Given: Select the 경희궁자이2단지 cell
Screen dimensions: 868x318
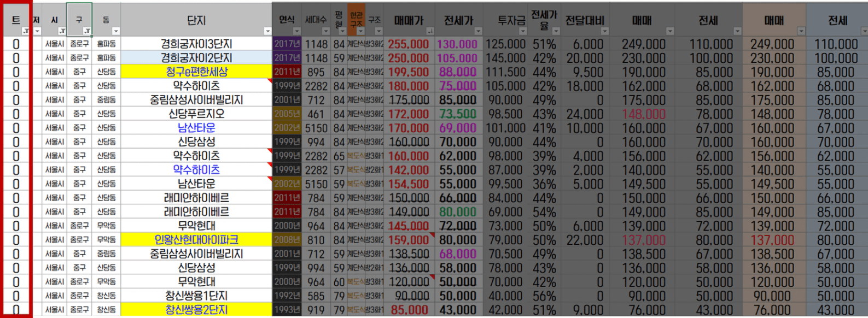Looking at the screenshot, I should [x=196, y=57].
